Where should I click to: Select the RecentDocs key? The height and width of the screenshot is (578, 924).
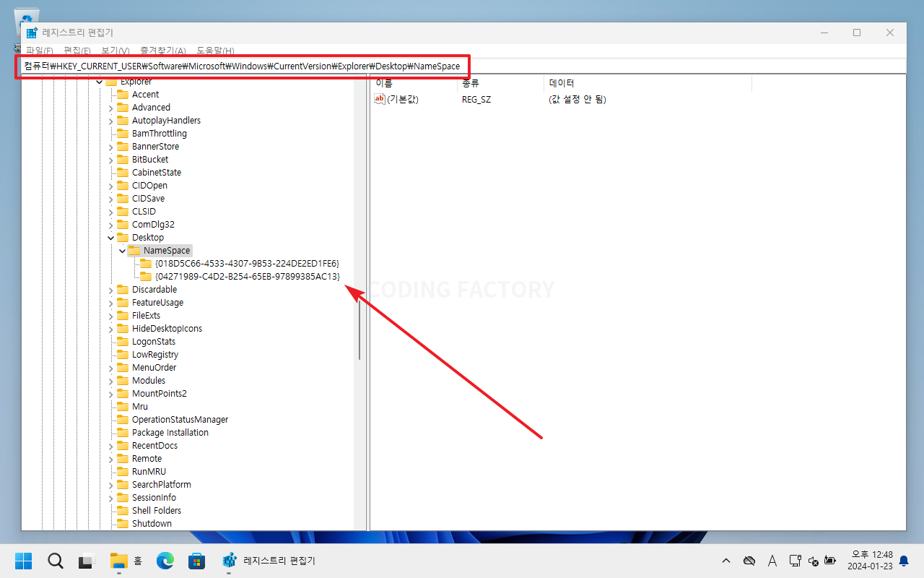(x=154, y=446)
